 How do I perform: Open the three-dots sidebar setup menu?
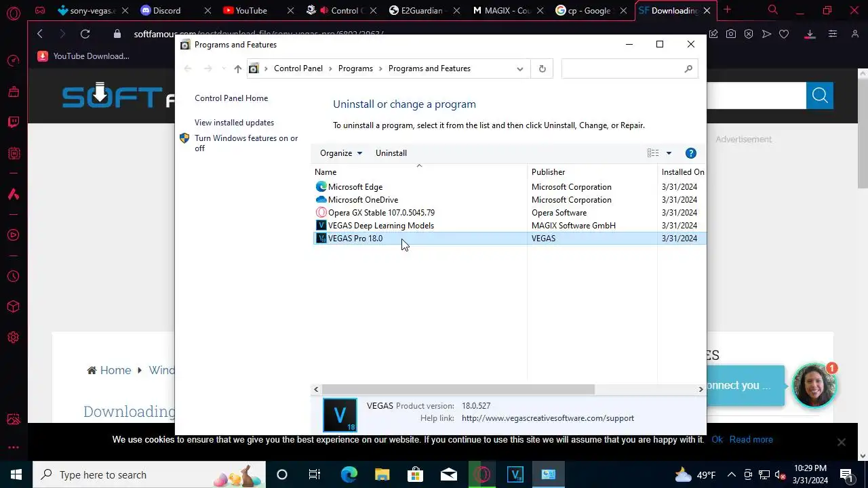point(14,447)
